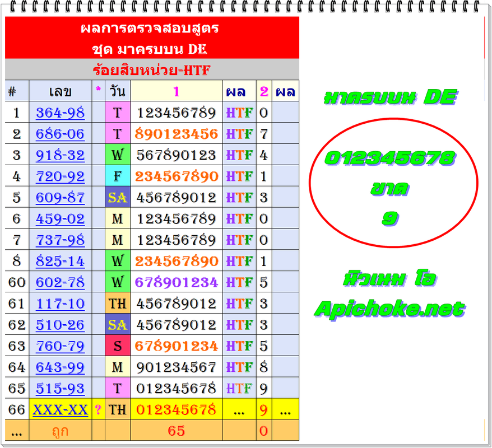Click the 65 total in the bottom row
Screen dimensions: 492x448
177,431
